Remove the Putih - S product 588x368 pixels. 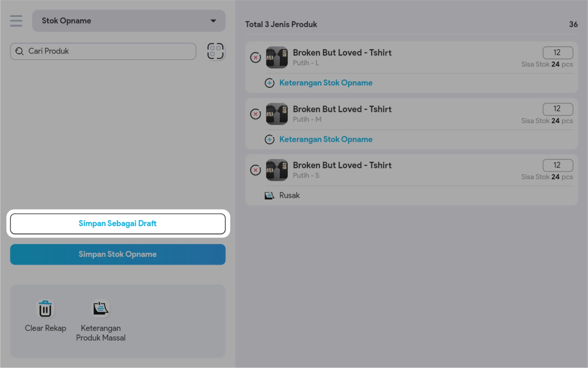[x=255, y=170]
